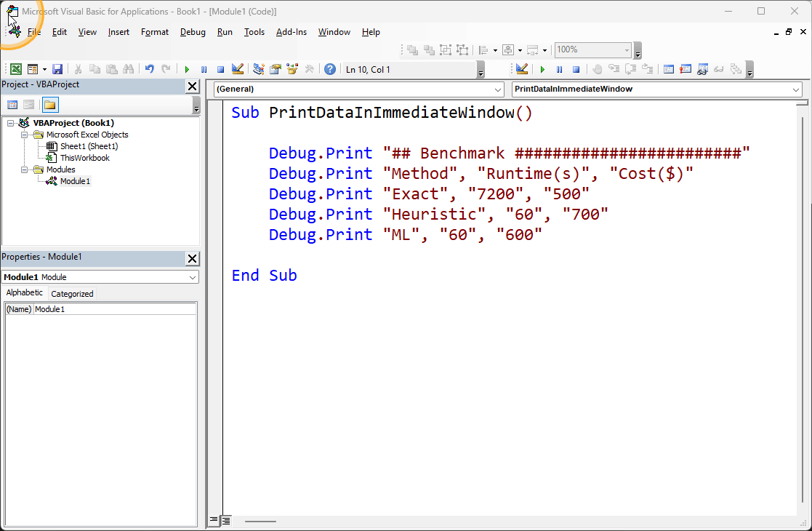Click the Insert UserForm icon
Image resolution: width=812 pixels, height=531 pixels.
pyautogui.click(x=33, y=69)
